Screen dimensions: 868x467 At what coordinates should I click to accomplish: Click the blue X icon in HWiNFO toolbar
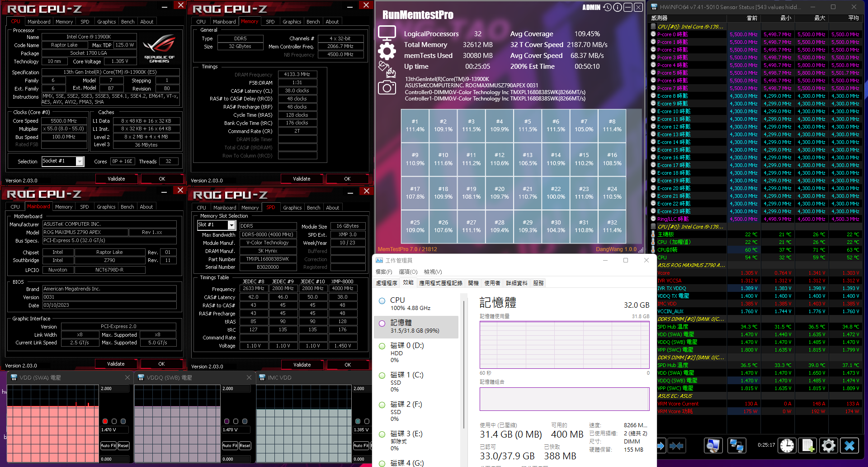click(x=849, y=446)
